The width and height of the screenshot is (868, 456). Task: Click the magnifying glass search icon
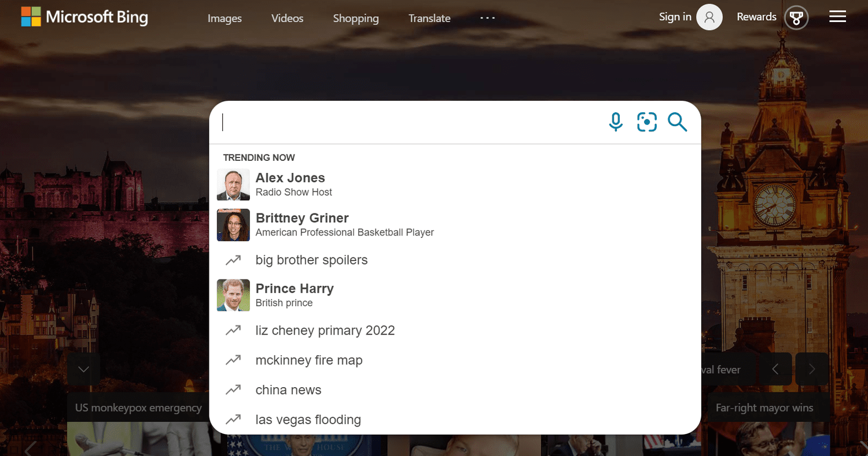(677, 122)
